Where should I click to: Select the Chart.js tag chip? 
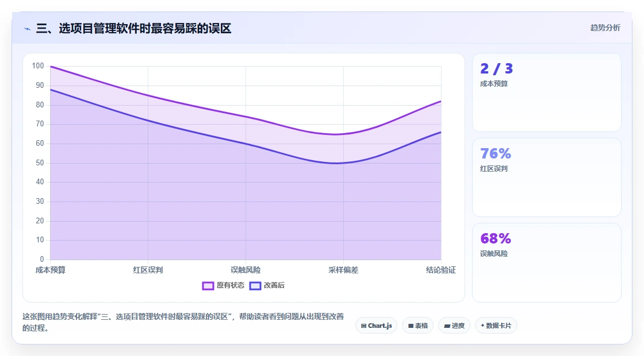pos(376,326)
